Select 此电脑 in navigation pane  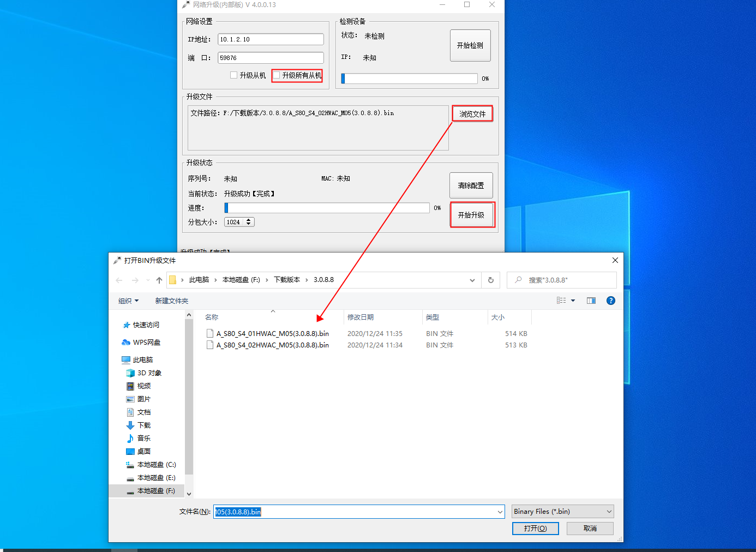[137, 360]
